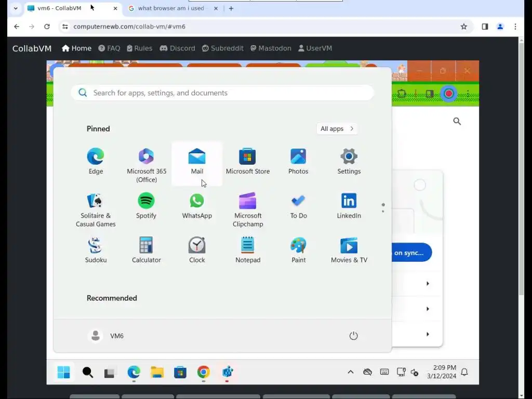Viewport: 532px width, 399px height.
Task: Launch LinkedIn from pinned apps
Action: click(x=349, y=206)
